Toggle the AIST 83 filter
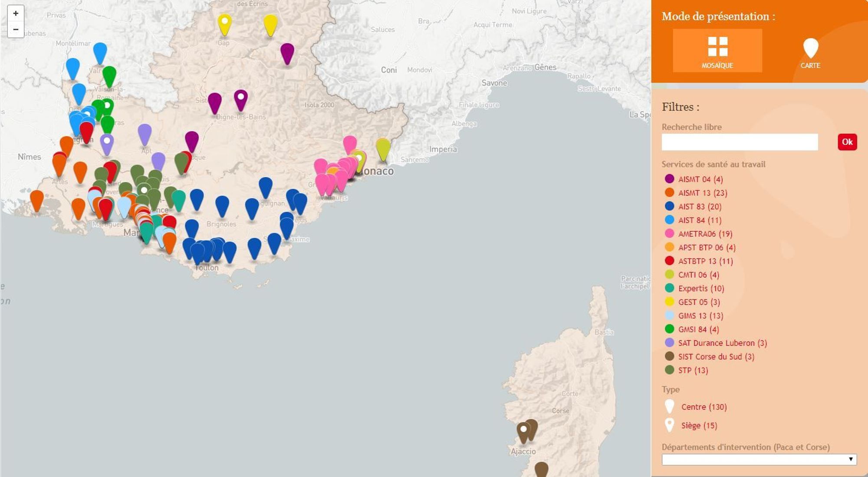868x477 pixels. [x=699, y=207]
